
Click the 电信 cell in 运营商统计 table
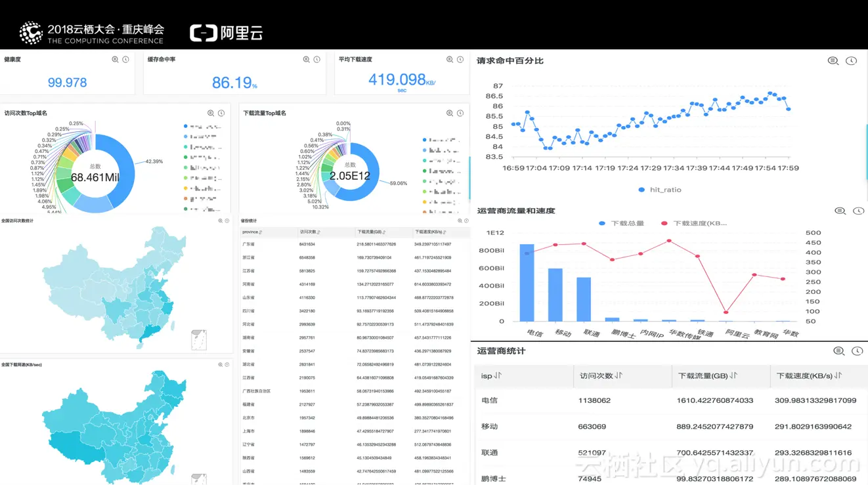point(490,400)
